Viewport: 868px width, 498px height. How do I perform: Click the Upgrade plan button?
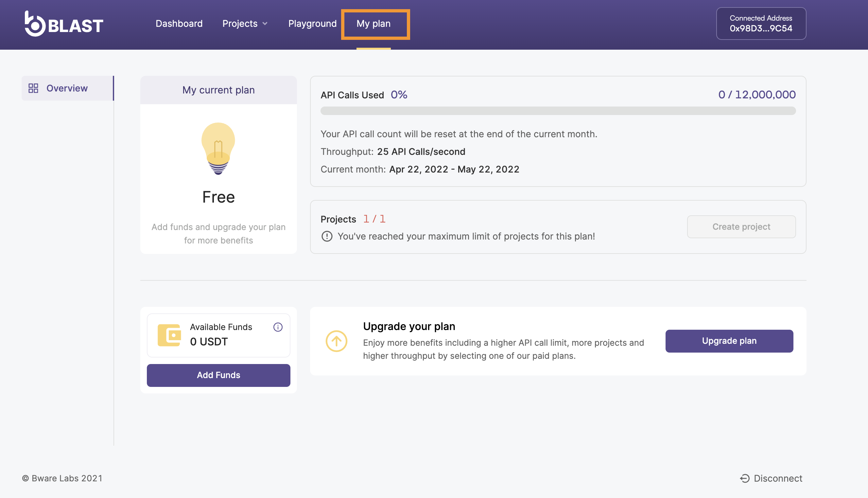[x=729, y=341]
